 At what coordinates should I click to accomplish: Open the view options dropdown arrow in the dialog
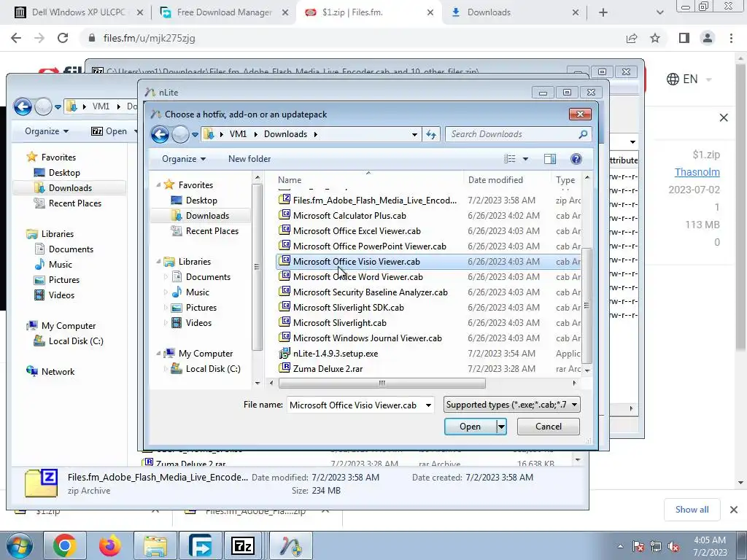525,159
